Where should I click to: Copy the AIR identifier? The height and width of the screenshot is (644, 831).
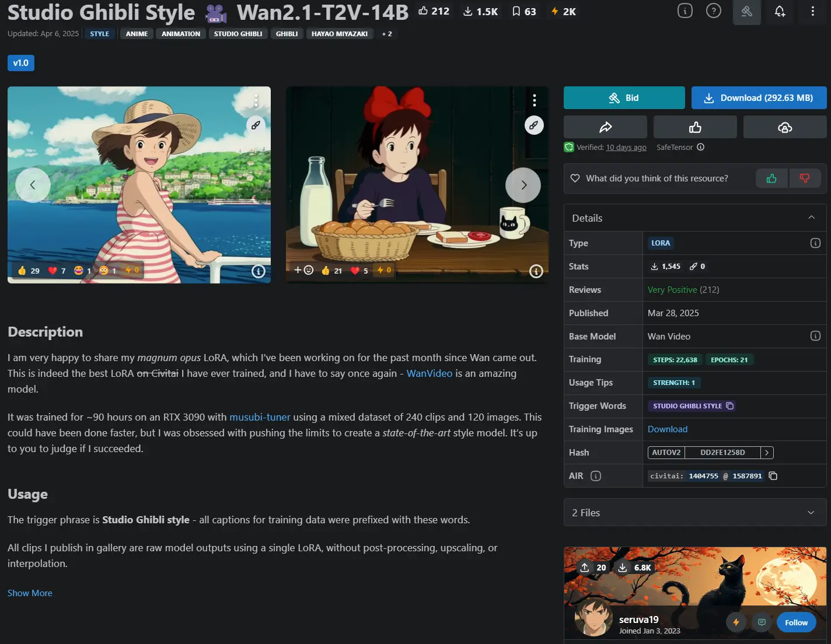pos(773,476)
